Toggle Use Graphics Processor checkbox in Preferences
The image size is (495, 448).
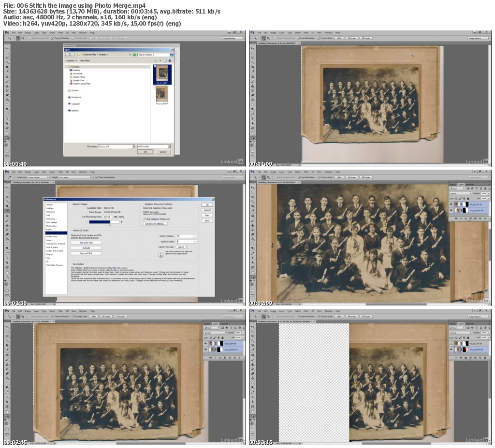click(144, 219)
